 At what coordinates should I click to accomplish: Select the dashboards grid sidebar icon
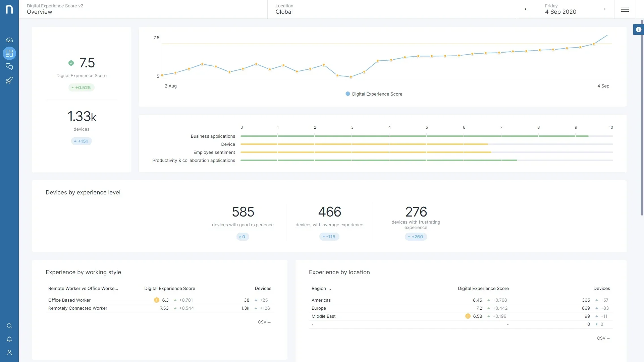click(9, 53)
